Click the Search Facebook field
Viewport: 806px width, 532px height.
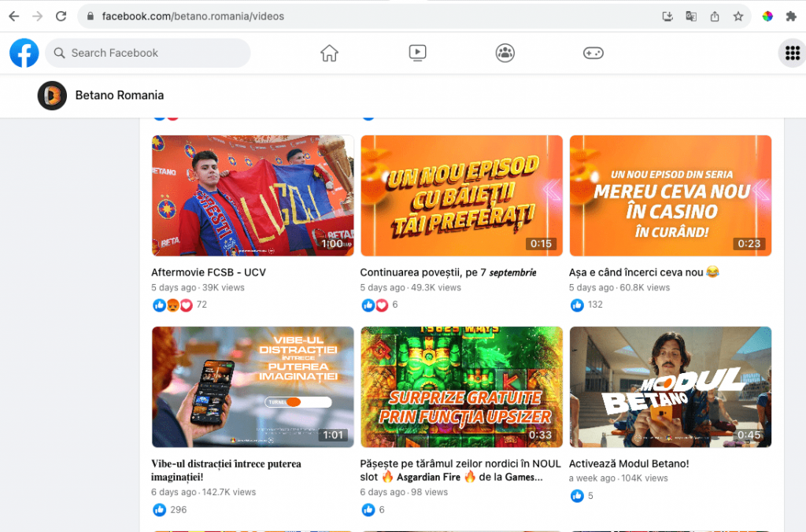(147, 53)
